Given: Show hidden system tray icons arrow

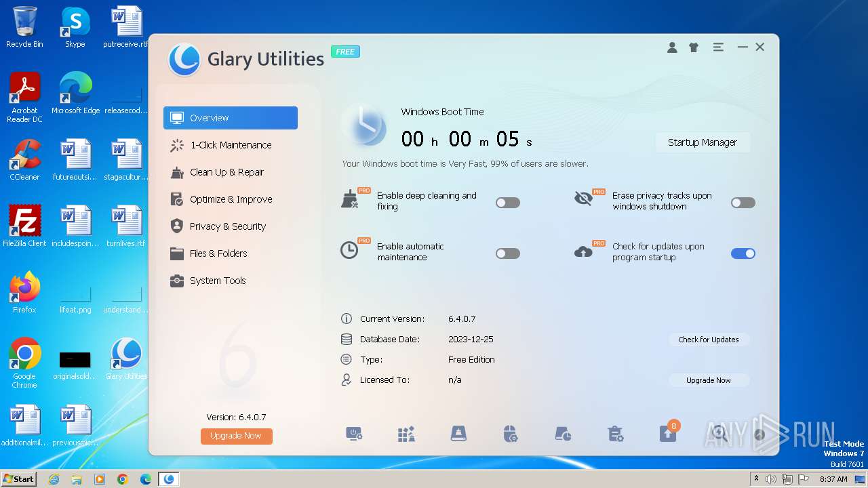Looking at the screenshot, I should coord(756,479).
